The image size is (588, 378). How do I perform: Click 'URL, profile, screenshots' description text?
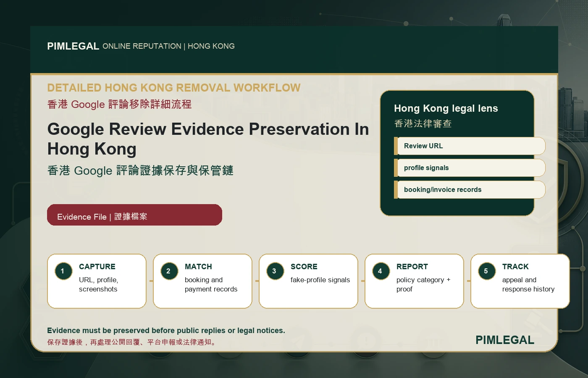(x=99, y=284)
